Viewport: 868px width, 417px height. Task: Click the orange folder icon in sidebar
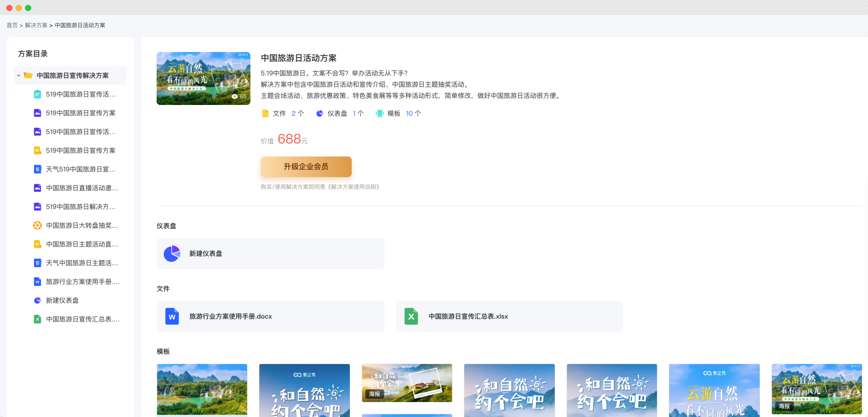(28, 75)
